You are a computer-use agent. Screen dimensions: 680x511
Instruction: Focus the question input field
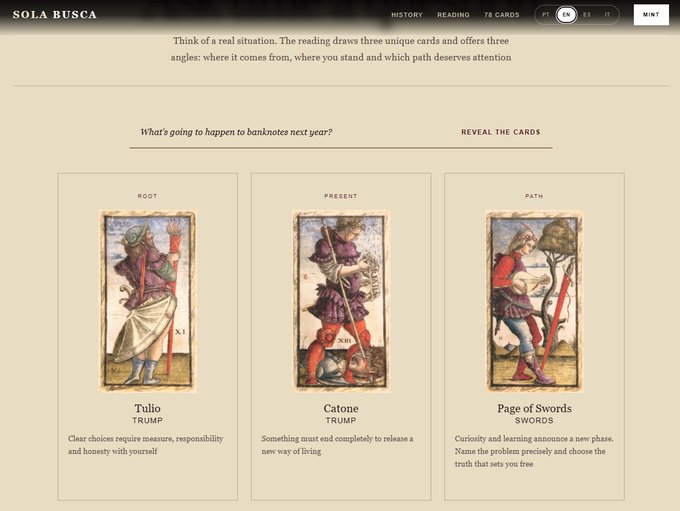pyautogui.click(x=291, y=132)
